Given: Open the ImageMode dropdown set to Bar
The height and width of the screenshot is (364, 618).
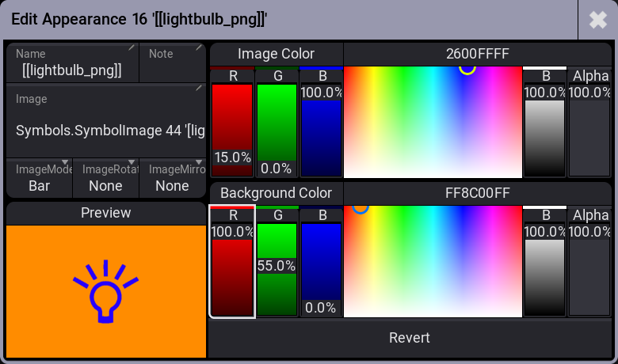Looking at the screenshot, I should pyautogui.click(x=40, y=178).
